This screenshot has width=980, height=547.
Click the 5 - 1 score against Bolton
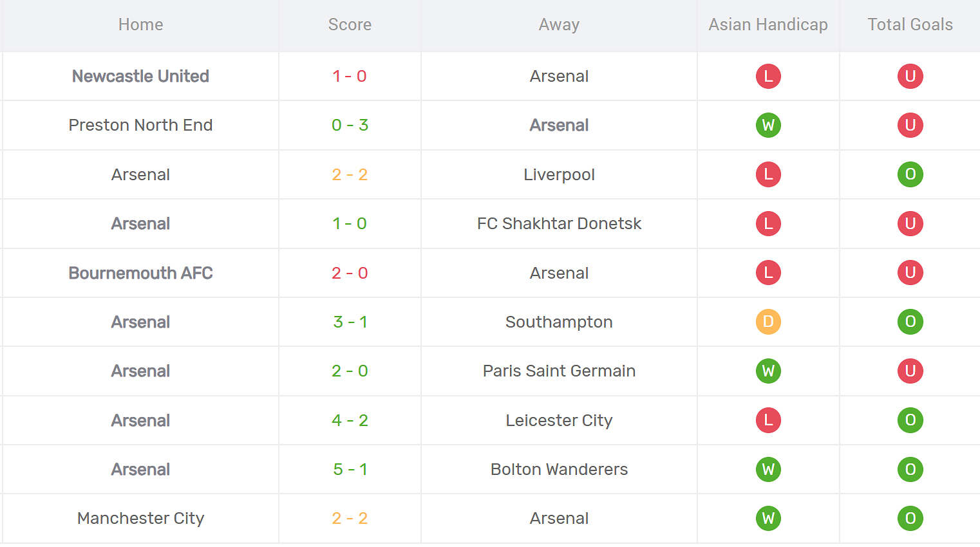(350, 469)
